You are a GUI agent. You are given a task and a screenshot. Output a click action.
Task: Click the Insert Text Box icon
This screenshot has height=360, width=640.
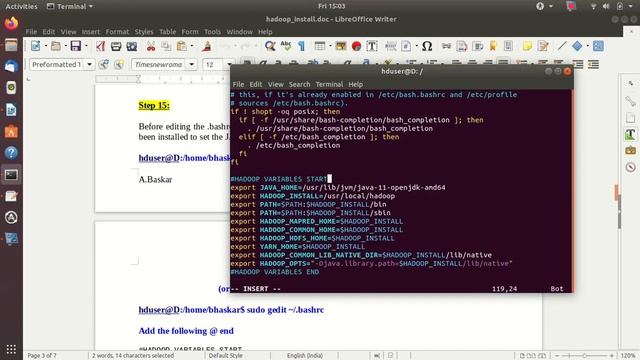coord(372,46)
